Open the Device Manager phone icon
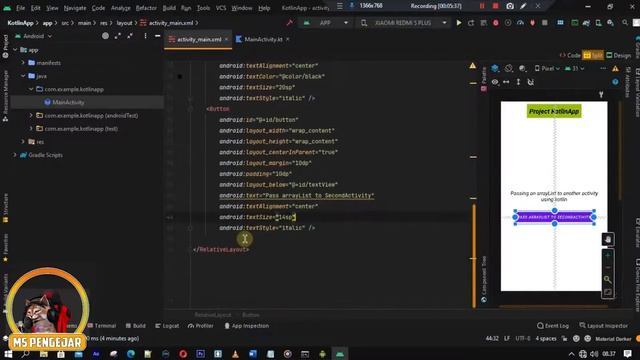The width and height of the screenshot is (640, 360). (598, 23)
